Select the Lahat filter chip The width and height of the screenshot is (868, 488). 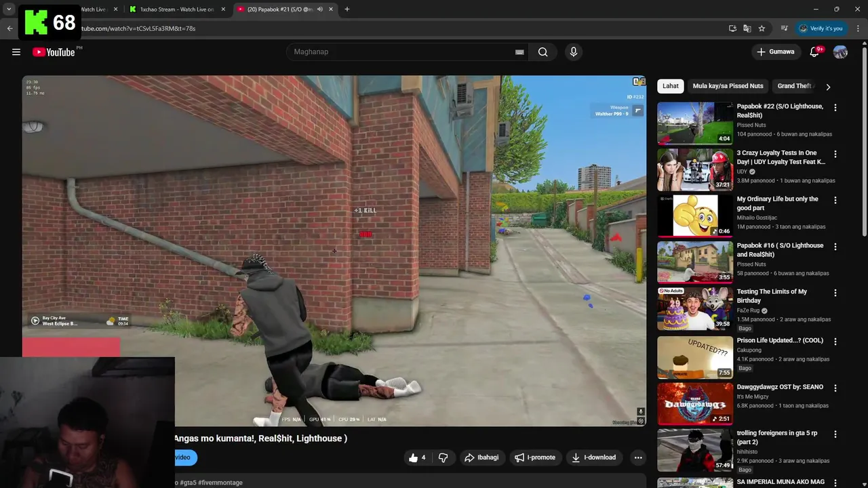pyautogui.click(x=671, y=86)
